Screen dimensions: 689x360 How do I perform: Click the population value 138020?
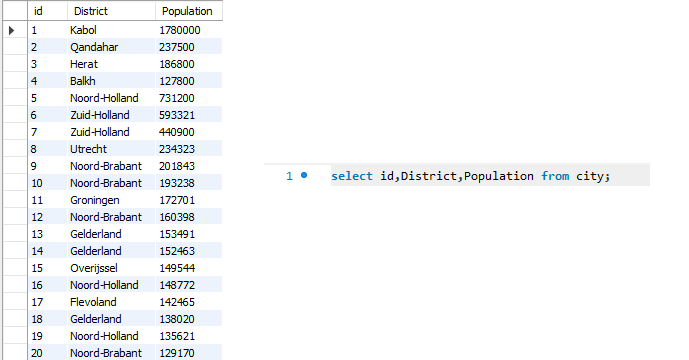(x=177, y=319)
